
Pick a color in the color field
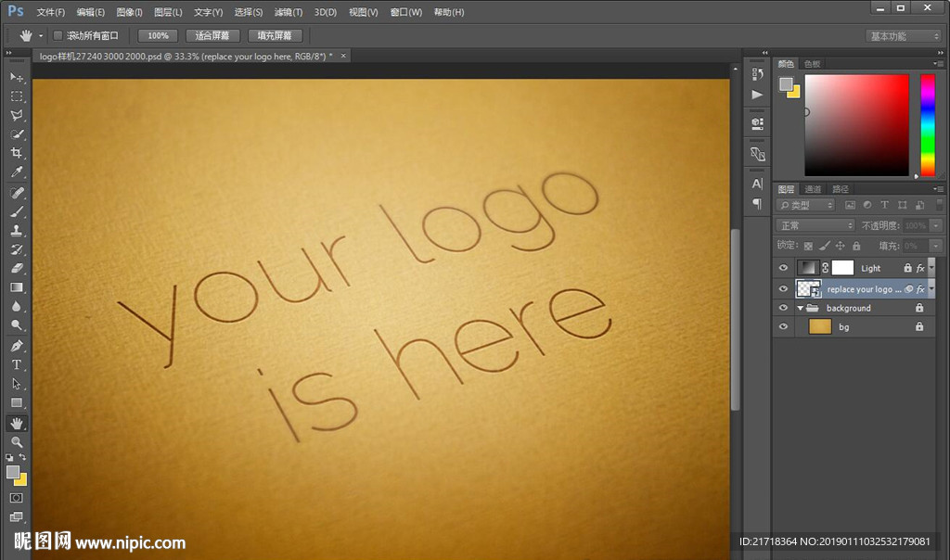pyautogui.click(x=856, y=125)
